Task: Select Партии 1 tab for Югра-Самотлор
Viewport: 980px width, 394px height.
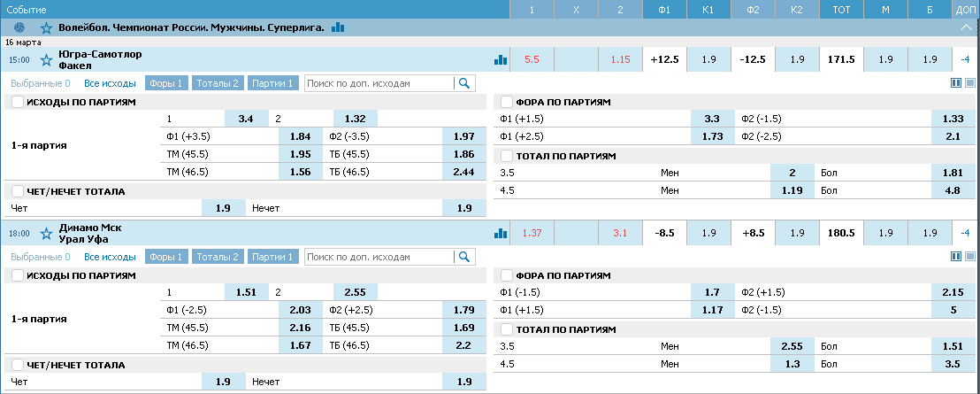Action: pyautogui.click(x=274, y=83)
